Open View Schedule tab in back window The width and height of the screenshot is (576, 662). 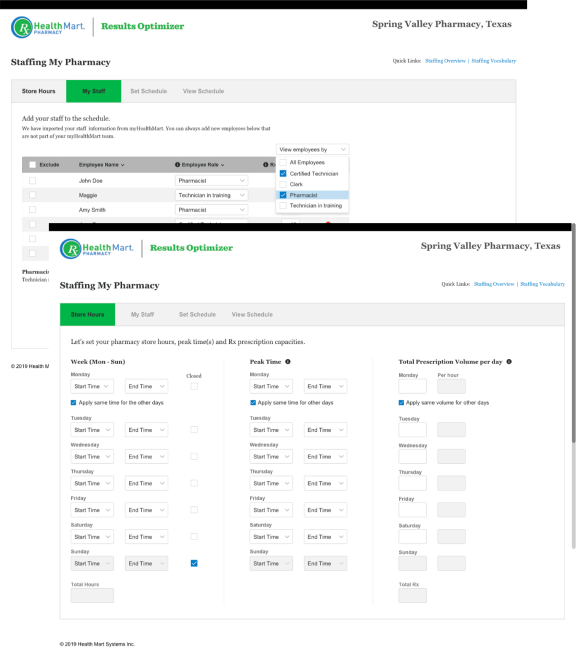[x=203, y=91]
